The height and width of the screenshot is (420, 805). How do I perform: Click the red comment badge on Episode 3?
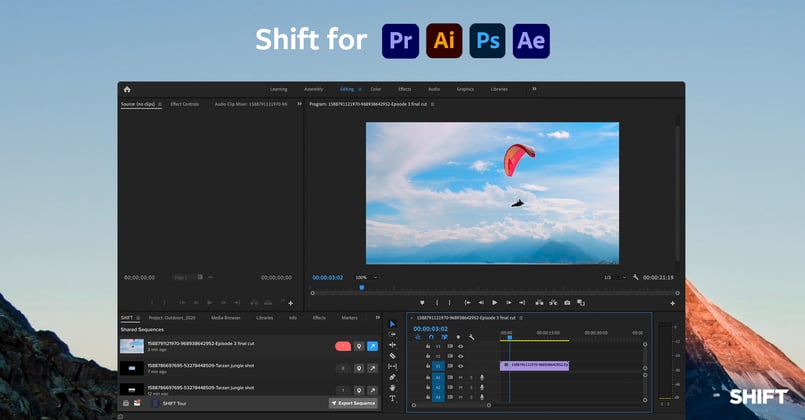343,347
